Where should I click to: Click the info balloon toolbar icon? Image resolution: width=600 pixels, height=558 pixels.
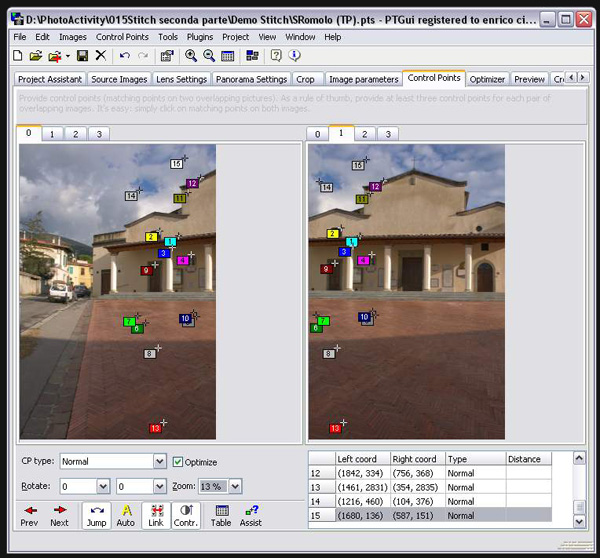[294, 56]
